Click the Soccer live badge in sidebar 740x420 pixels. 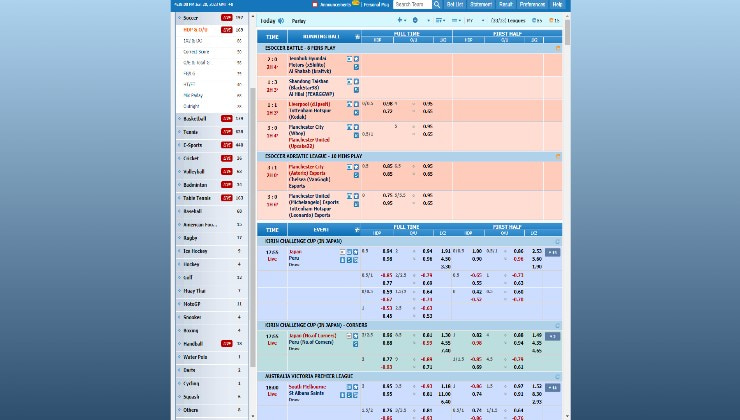tap(227, 18)
